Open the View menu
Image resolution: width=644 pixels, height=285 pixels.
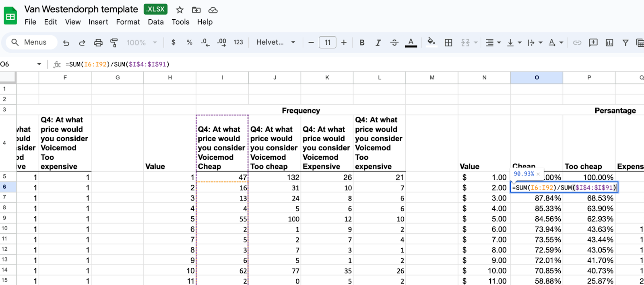[73, 22]
